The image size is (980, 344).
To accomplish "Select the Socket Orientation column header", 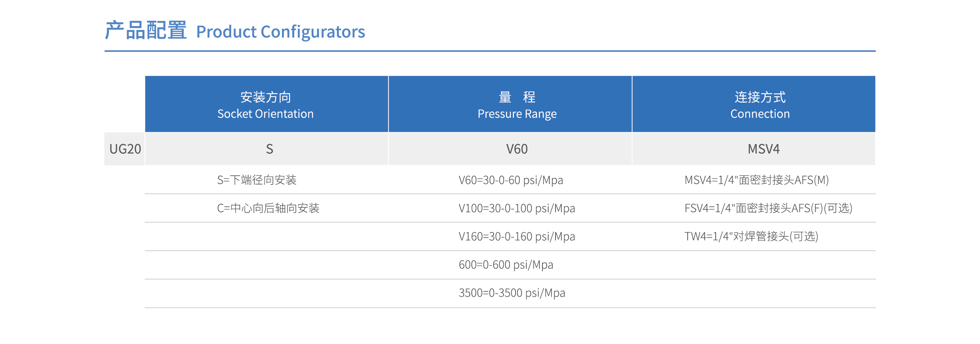I will [x=266, y=104].
